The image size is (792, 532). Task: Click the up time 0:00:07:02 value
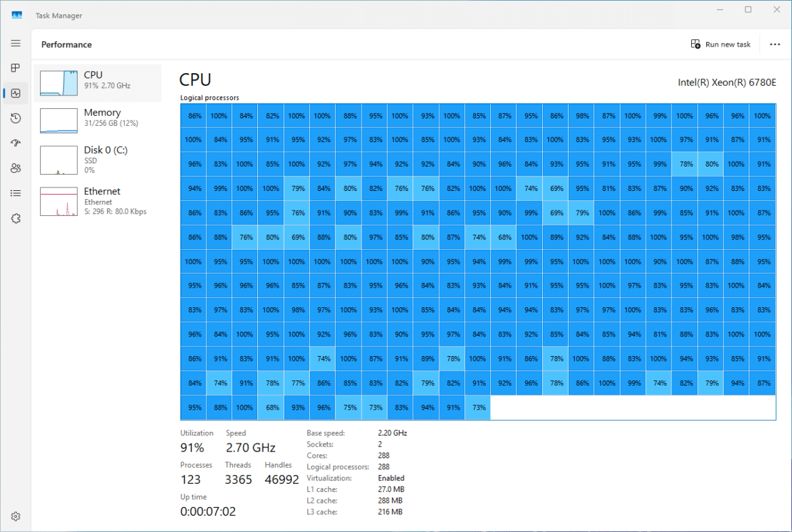(x=208, y=511)
